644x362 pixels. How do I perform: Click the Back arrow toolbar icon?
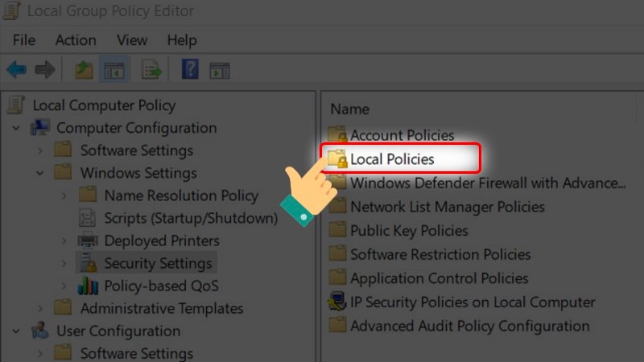coord(16,71)
